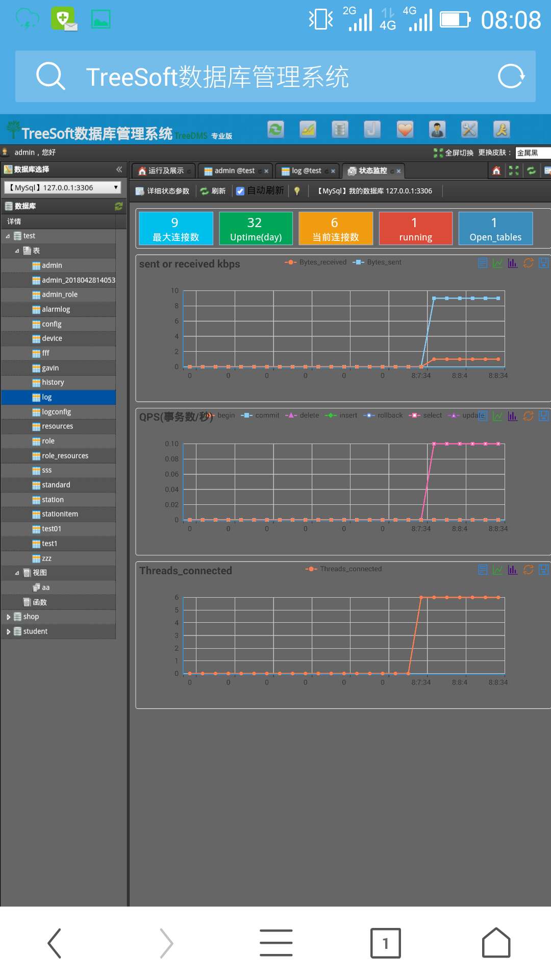This screenshot has height=980, width=551.
Task: Open the database stack icon in the header
Action: pyautogui.click(x=340, y=130)
